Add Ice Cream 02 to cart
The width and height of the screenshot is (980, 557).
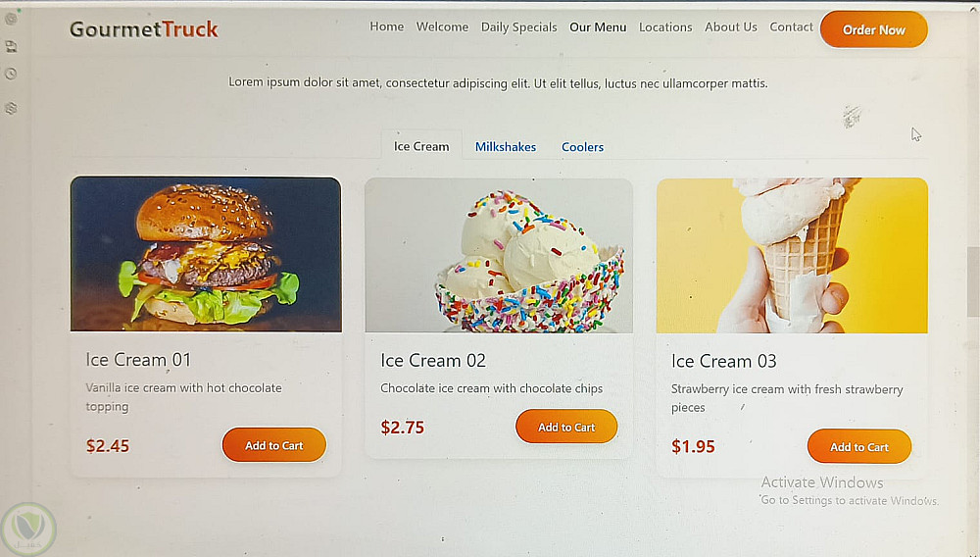coord(566,427)
